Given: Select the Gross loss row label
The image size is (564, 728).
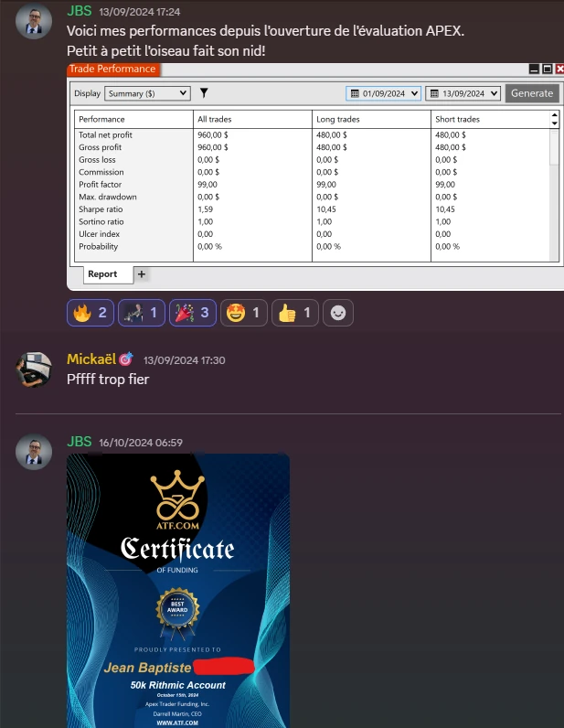Looking at the screenshot, I should tap(97, 160).
